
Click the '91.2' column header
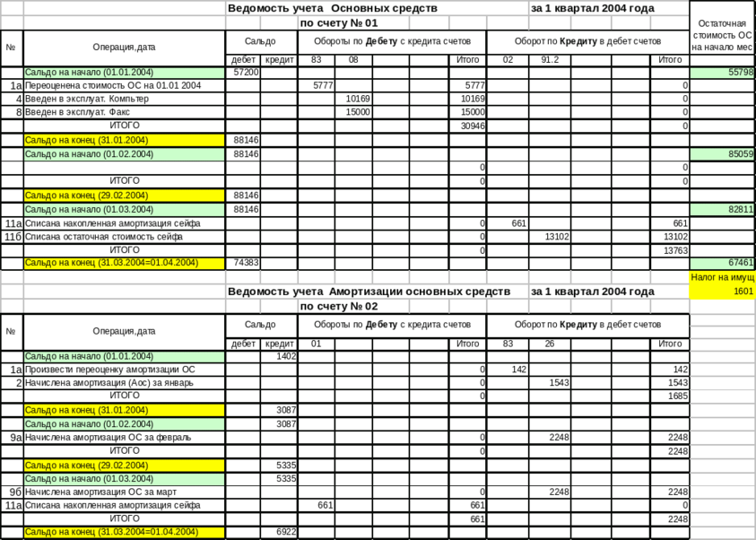[550, 60]
